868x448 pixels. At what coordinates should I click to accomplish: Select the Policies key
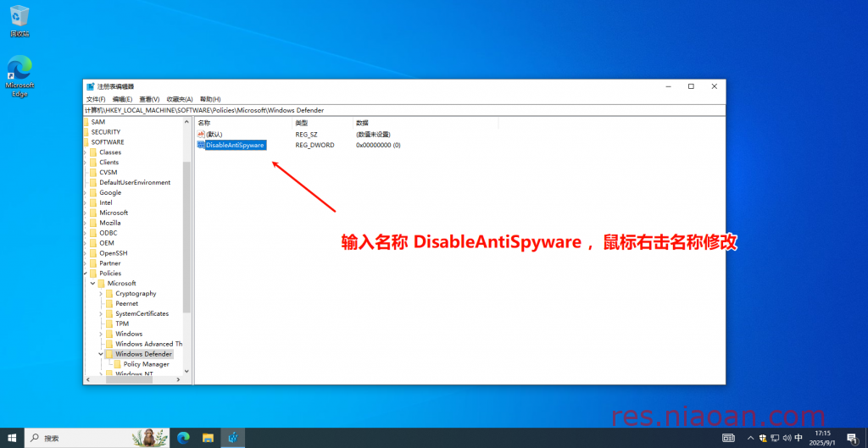point(110,274)
